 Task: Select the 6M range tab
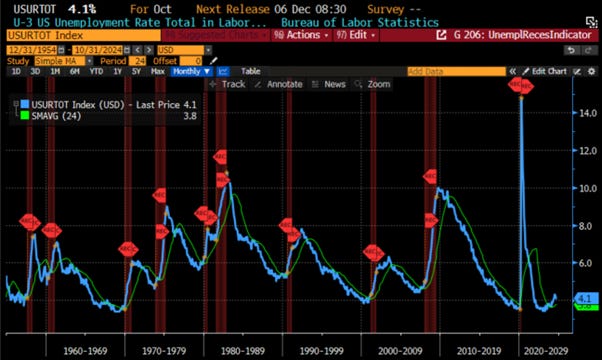click(x=74, y=71)
